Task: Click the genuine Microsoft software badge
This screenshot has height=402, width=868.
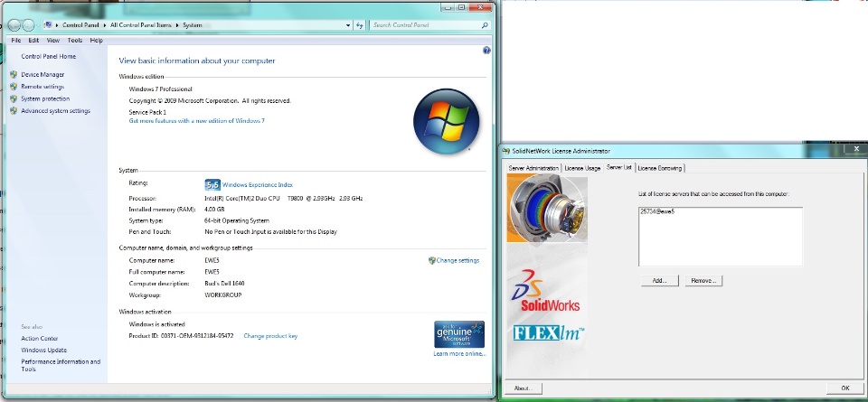Action: pos(459,334)
